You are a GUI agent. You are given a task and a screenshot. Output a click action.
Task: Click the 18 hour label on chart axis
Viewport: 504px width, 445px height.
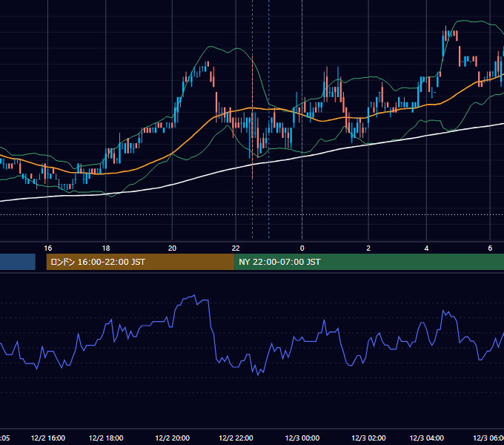pos(106,248)
